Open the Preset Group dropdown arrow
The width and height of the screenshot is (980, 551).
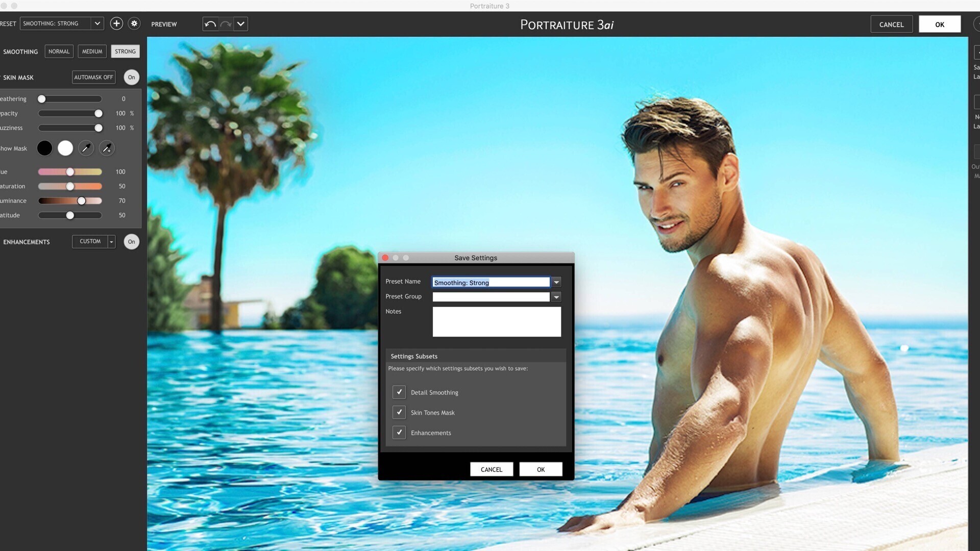point(556,297)
